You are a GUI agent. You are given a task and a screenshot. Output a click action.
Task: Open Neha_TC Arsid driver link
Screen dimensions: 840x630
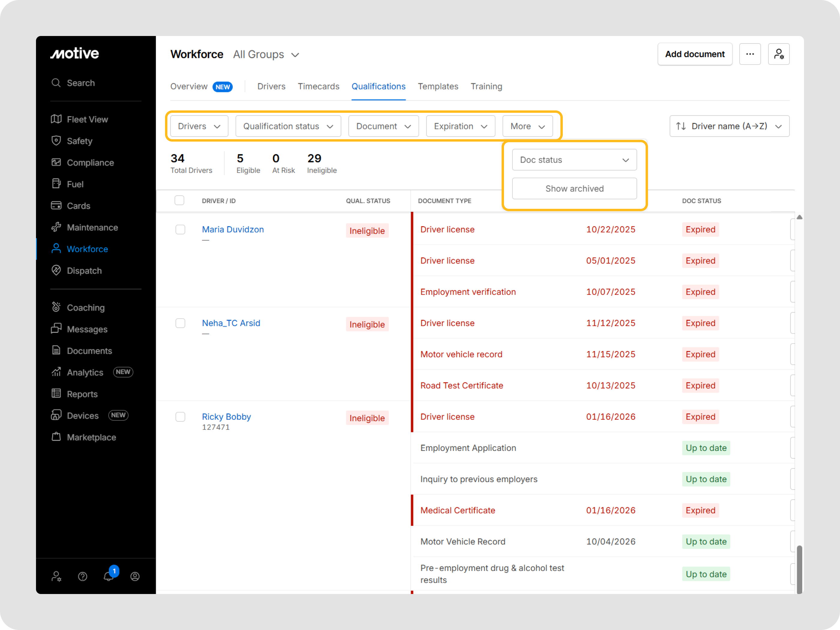231,323
